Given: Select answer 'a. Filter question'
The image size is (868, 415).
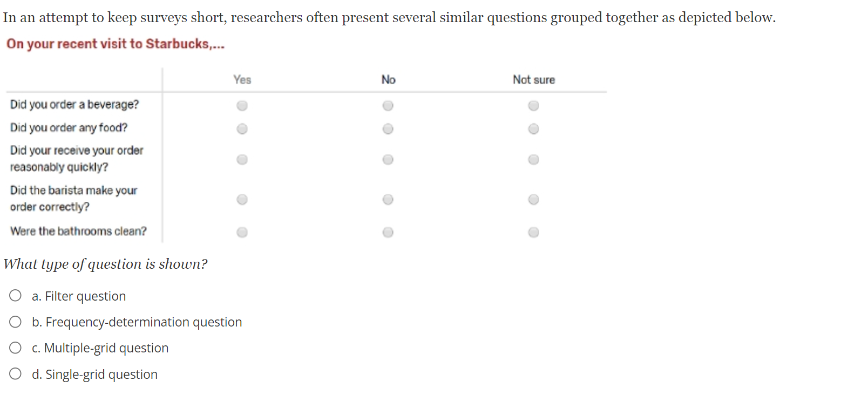Looking at the screenshot, I should pyautogui.click(x=15, y=296).
